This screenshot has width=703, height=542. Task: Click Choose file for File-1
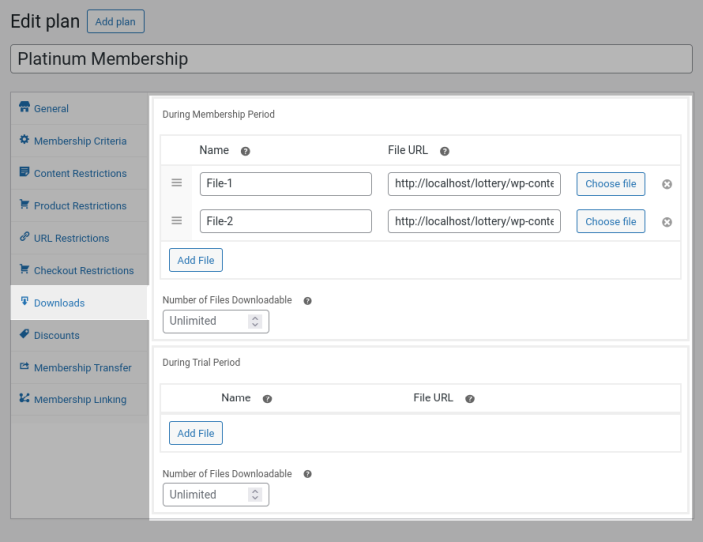point(610,184)
